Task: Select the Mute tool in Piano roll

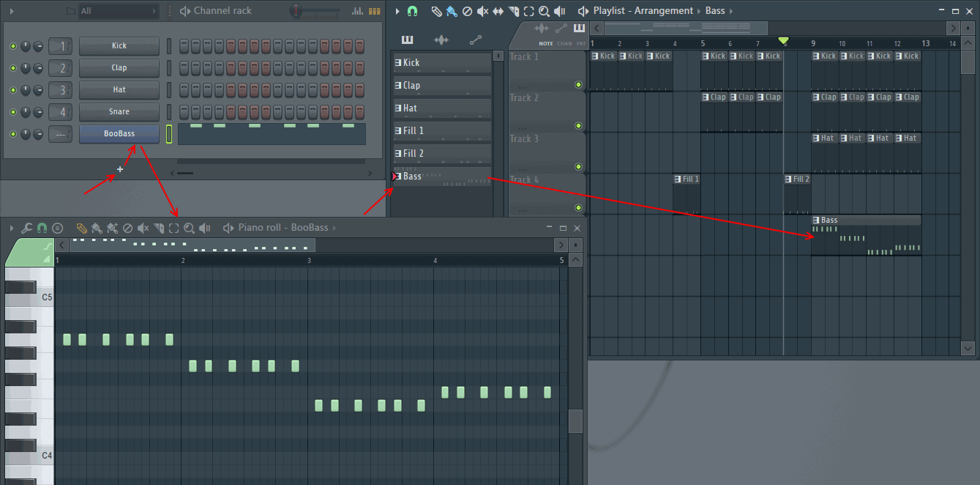Action: coord(143,228)
